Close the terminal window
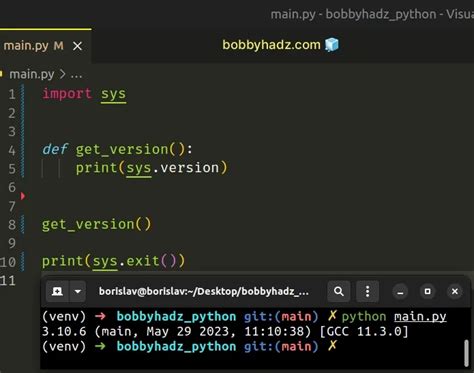 (455, 292)
